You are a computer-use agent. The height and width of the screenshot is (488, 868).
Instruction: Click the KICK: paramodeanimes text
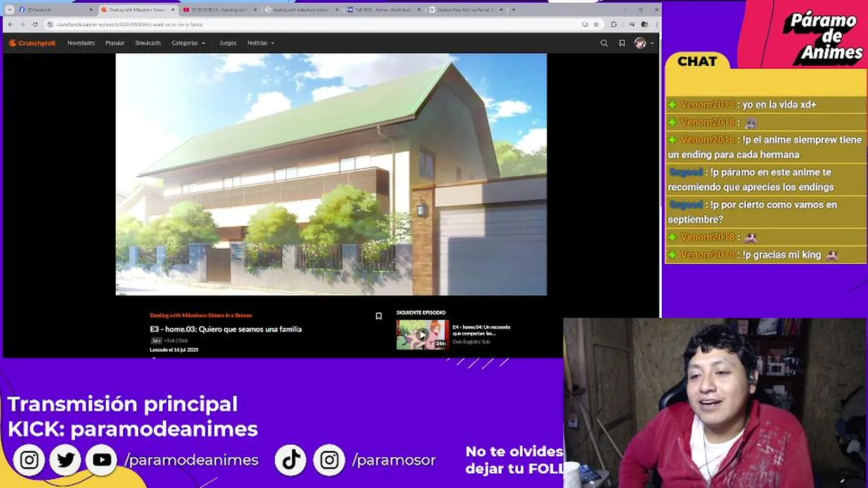[133, 429]
